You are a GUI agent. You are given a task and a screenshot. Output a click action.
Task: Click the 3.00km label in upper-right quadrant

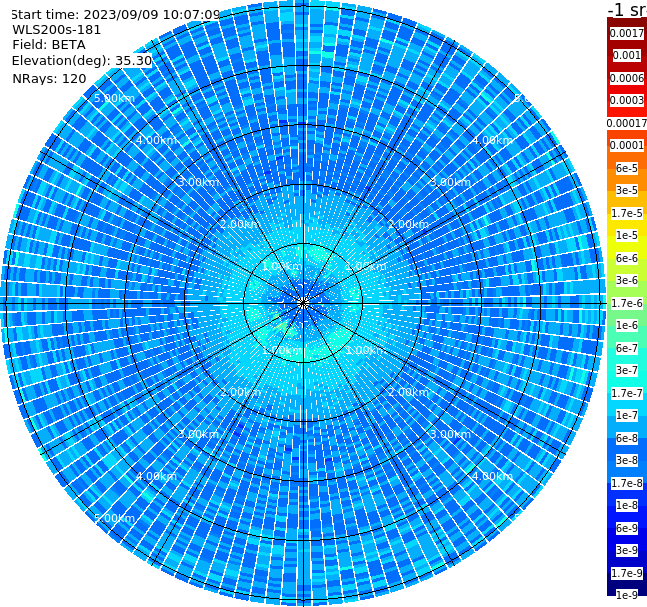click(x=450, y=182)
